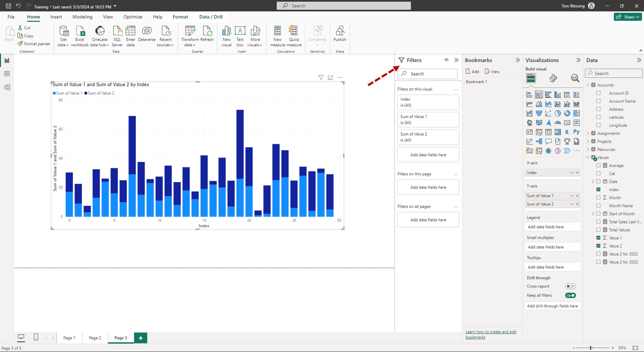Select the gauge visual
Screen dimensions: 644x352
point(558,122)
